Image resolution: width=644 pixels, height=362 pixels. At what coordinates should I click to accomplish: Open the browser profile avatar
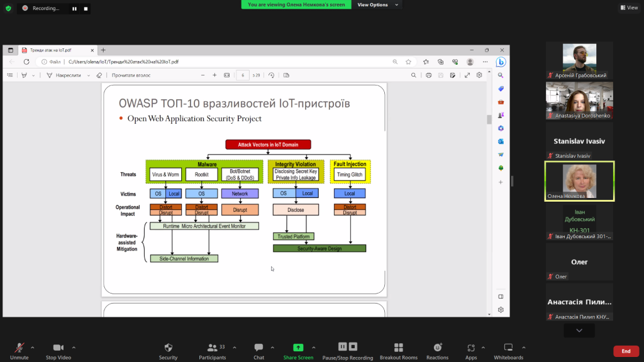470,62
